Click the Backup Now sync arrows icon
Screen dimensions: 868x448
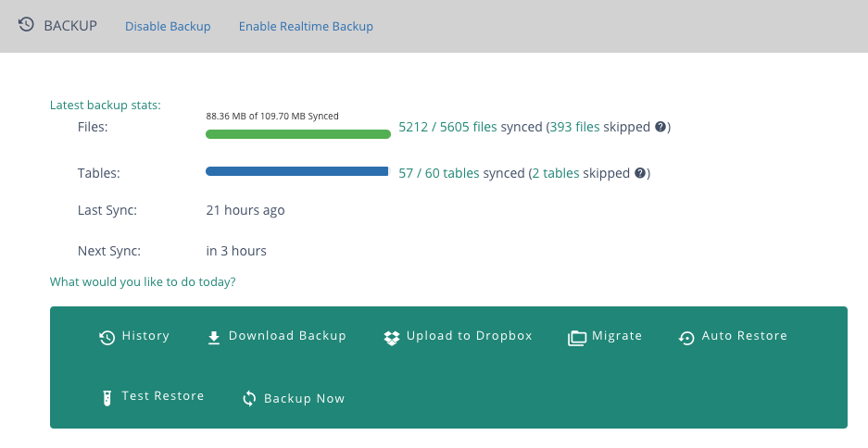point(249,398)
